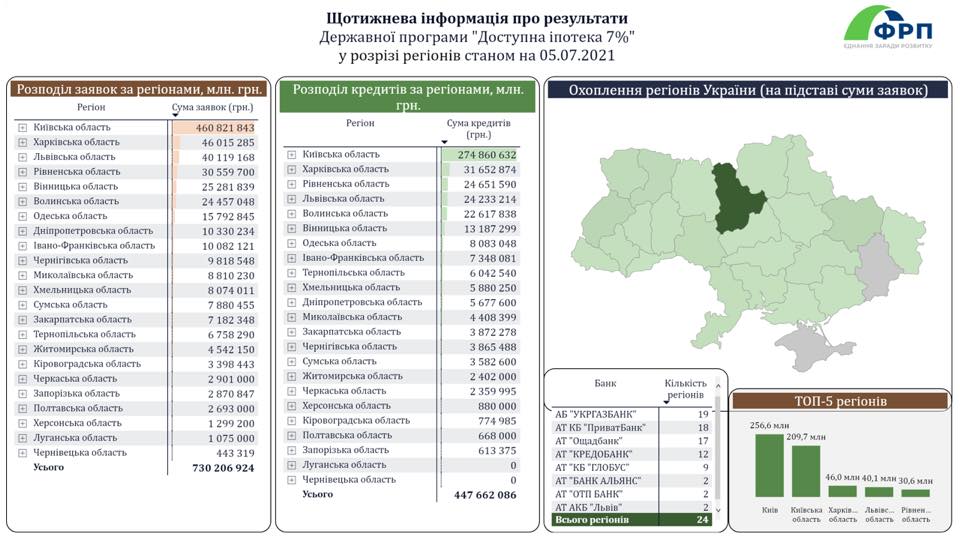Sort banks by Кількість регіонів column

(x=686, y=390)
